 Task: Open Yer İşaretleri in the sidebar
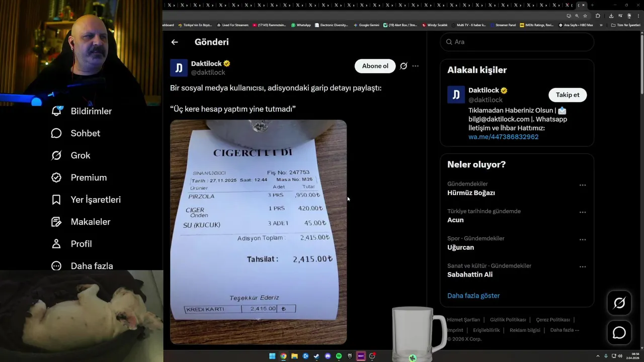(86, 200)
